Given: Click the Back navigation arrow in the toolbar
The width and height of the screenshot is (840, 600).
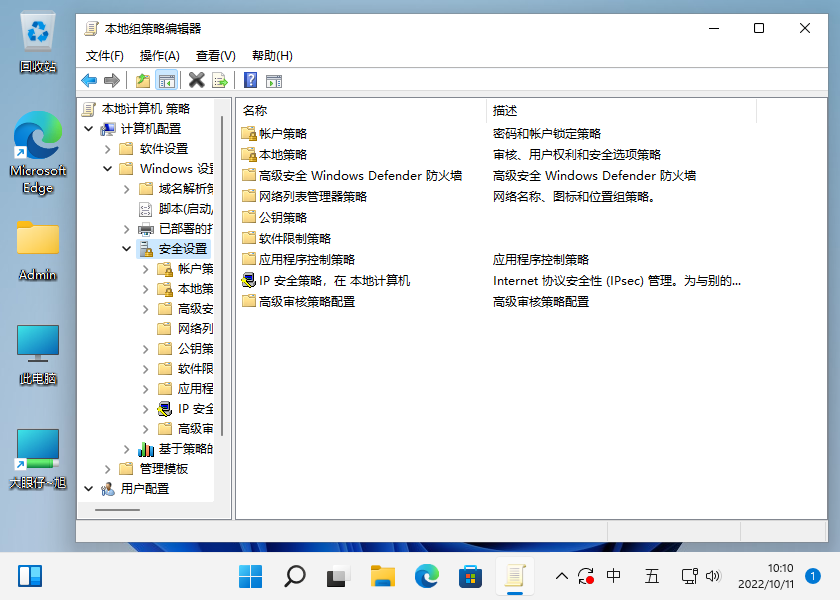Looking at the screenshot, I should (x=89, y=80).
